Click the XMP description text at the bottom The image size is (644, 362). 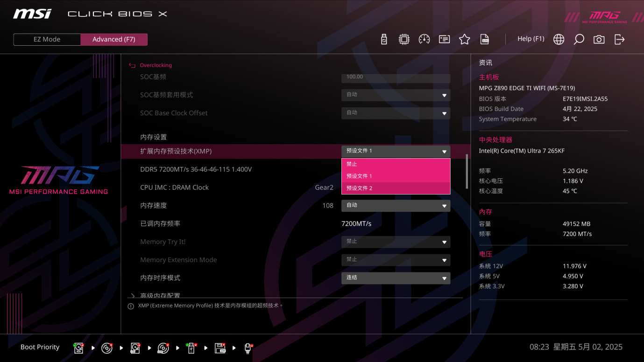(211, 306)
